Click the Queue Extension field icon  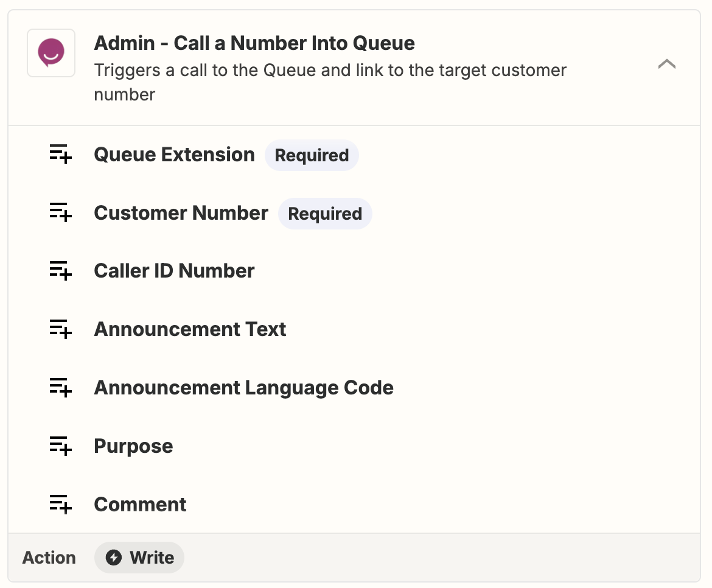click(x=60, y=154)
